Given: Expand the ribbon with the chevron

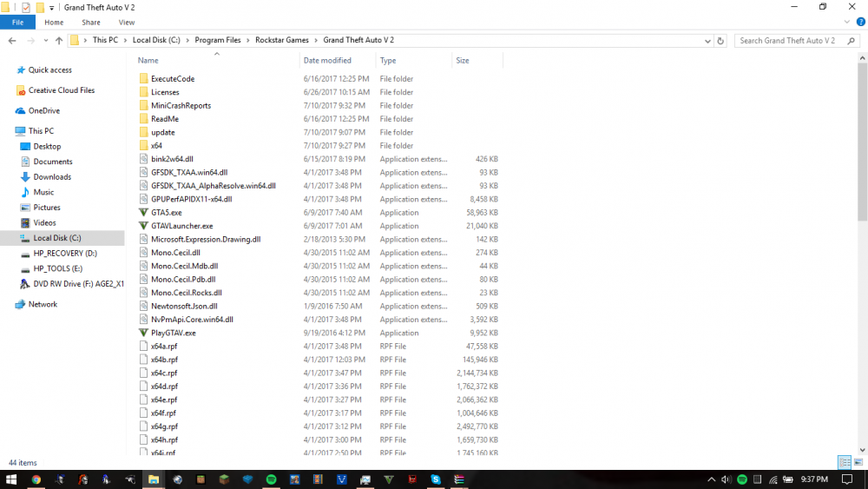Looking at the screenshot, I should 846,23.
